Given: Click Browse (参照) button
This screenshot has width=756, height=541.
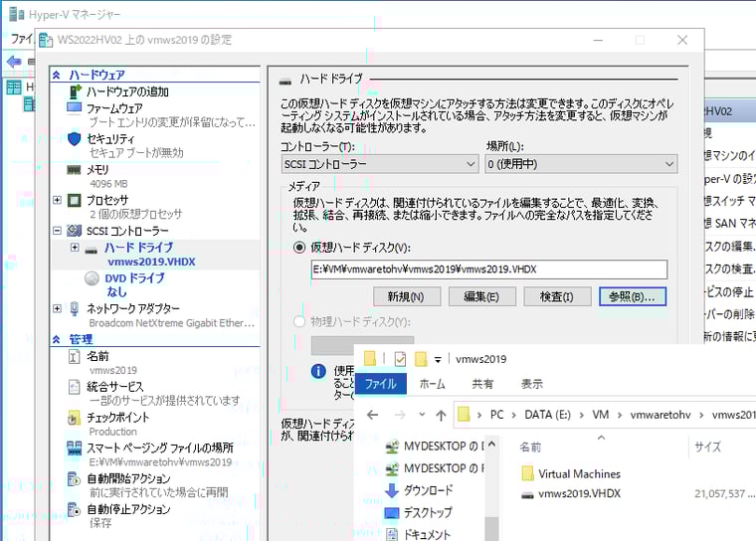Looking at the screenshot, I should [x=632, y=297].
